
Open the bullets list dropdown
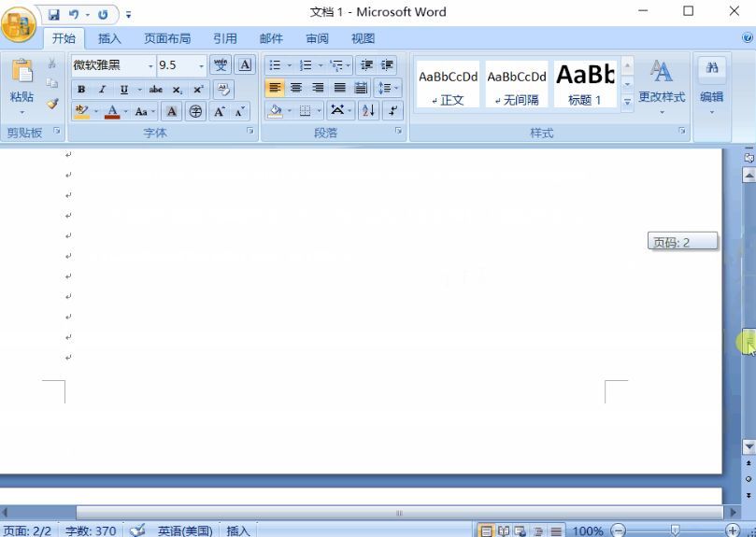click(290, 65)
